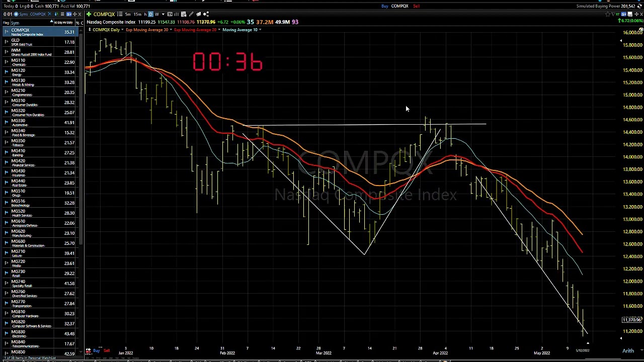644x362 pixels.
Task: Toggle flag for MG510 Drugs row
Action: tap(6, 193)
